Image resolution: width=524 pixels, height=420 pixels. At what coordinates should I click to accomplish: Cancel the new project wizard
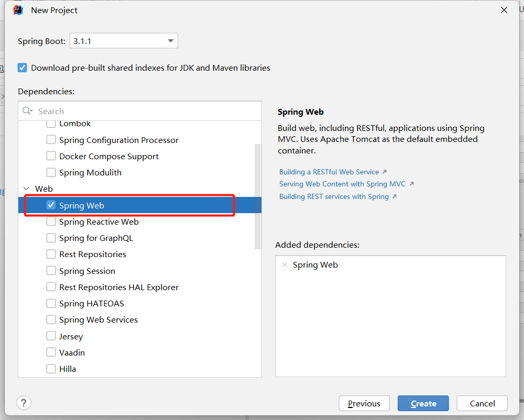(x=482, y=403)
